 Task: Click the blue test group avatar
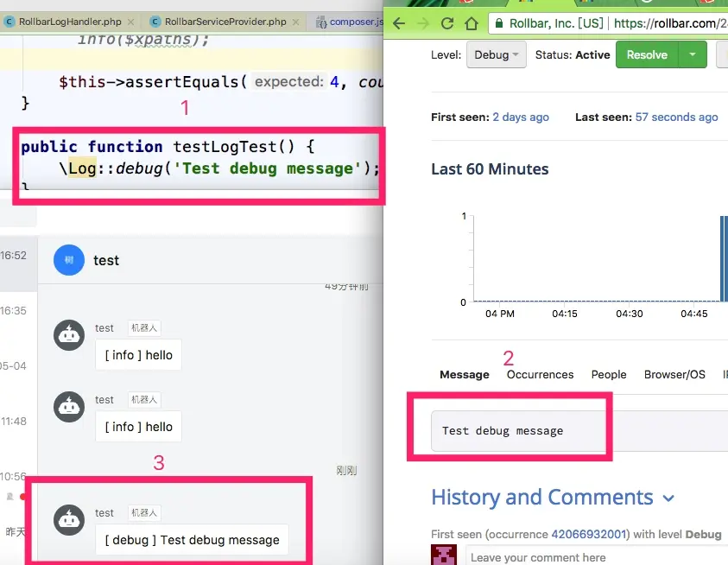click(x=69, y=260)
